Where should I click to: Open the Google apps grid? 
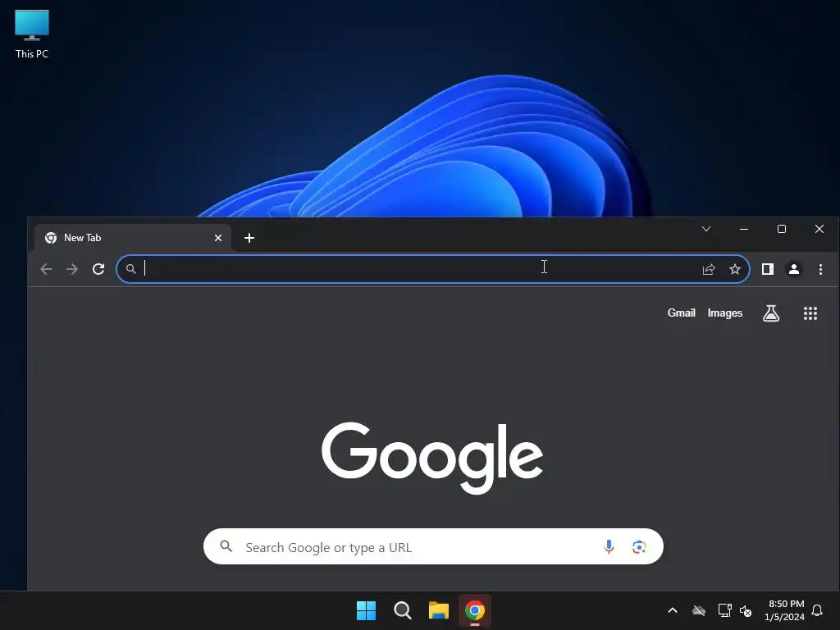810,313
